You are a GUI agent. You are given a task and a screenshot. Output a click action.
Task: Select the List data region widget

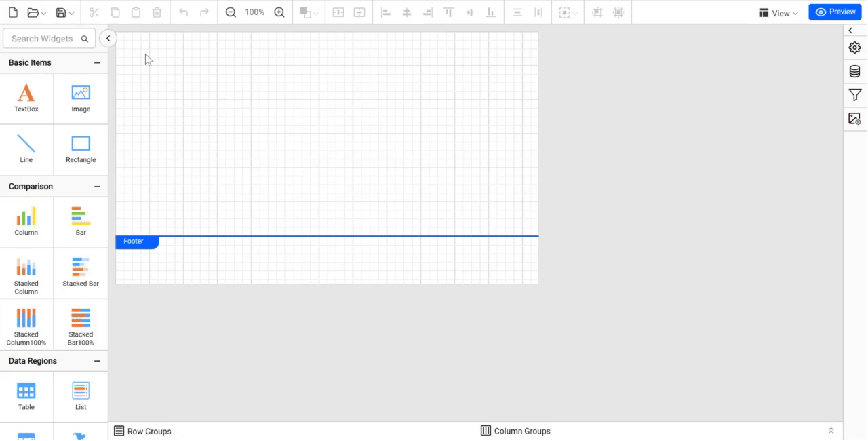(81, 397)
